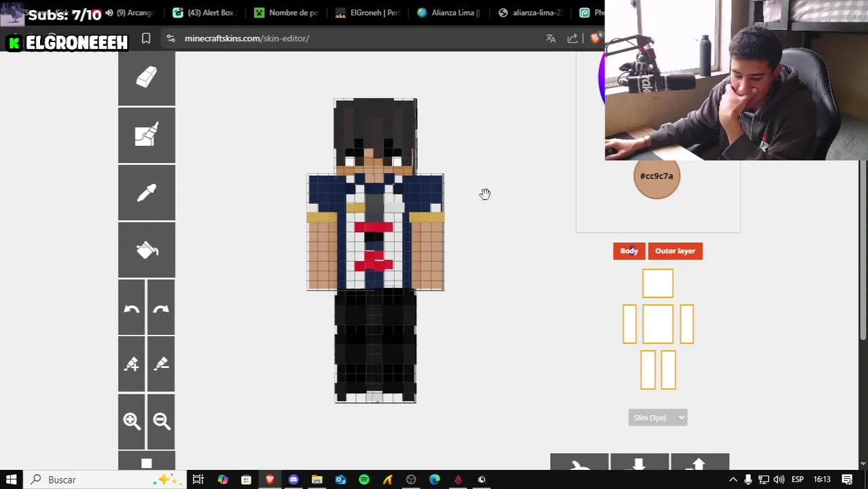Open the Brave Shields icon
Image resolution: width=868 pixels, height=489 pixels.
click(596, 39)
